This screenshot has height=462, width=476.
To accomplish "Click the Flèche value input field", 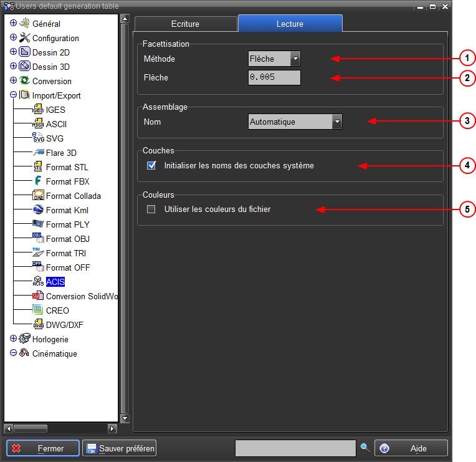I will [x=274, y=78].
